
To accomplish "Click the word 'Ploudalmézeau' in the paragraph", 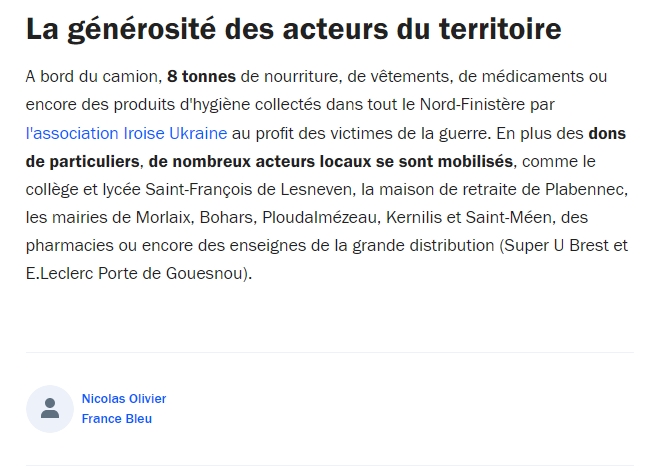I will (319, 217).
